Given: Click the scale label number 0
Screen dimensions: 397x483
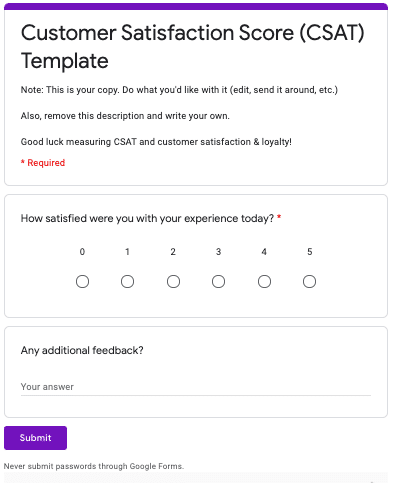Looking at the screenshot, I should [x=82, y=252].
